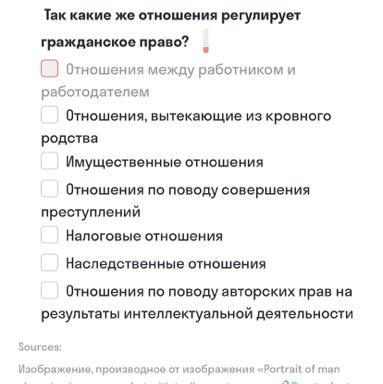Click the 'Наследственные отношения' option label

click(166, 264)
